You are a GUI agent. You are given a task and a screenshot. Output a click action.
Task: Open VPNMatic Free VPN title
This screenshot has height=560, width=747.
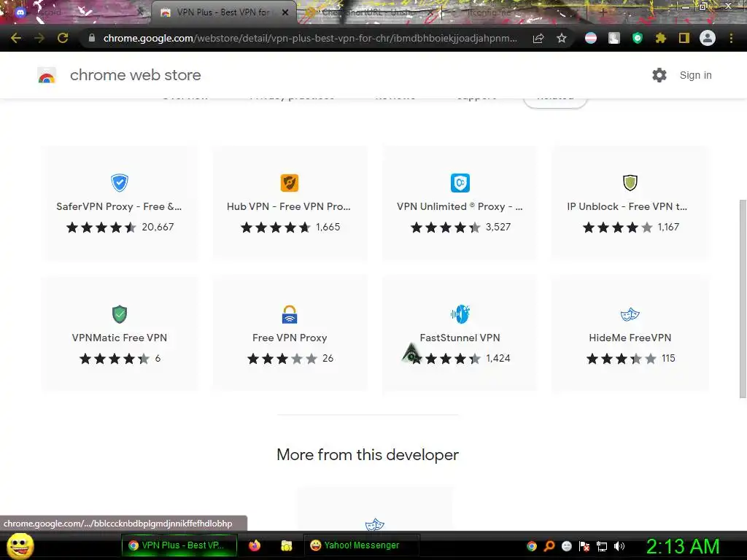coord(120,338)
